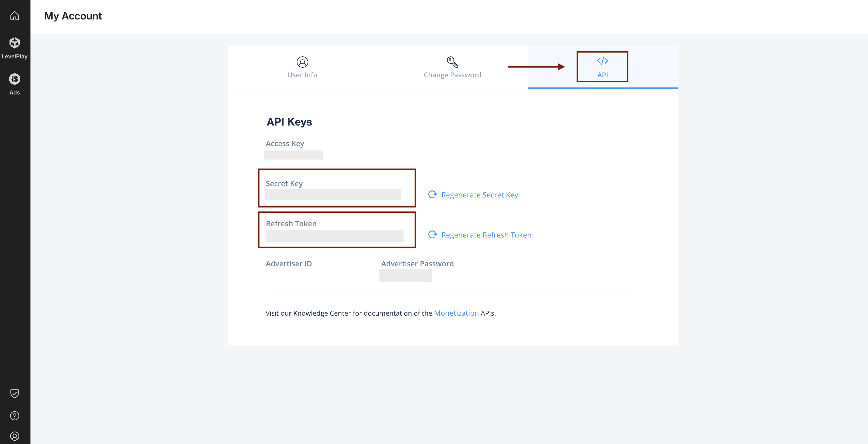
Task: Click the API code brackets icon
Action: coord(602,61)
